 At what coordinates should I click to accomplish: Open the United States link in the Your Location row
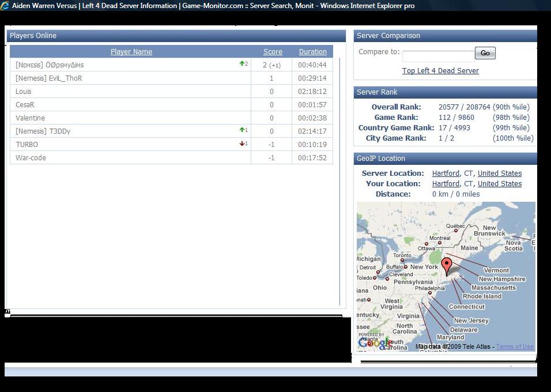(x=500, y=183)
